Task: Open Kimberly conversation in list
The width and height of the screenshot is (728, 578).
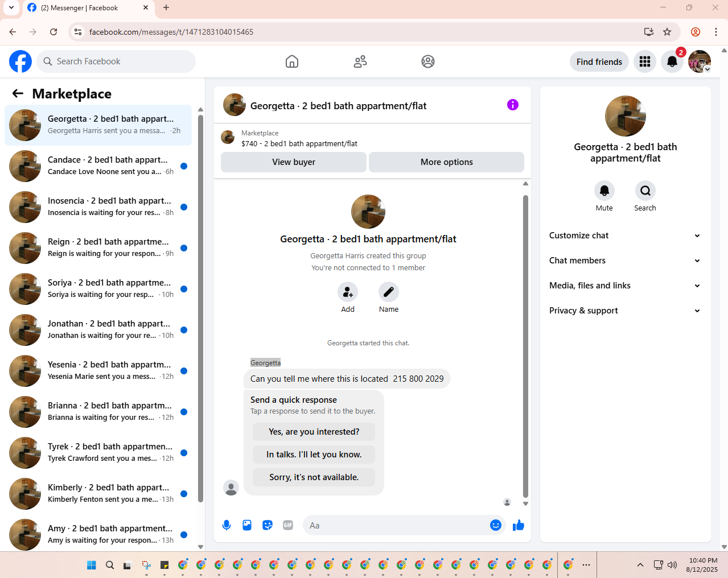Action: tap(98, 494)
